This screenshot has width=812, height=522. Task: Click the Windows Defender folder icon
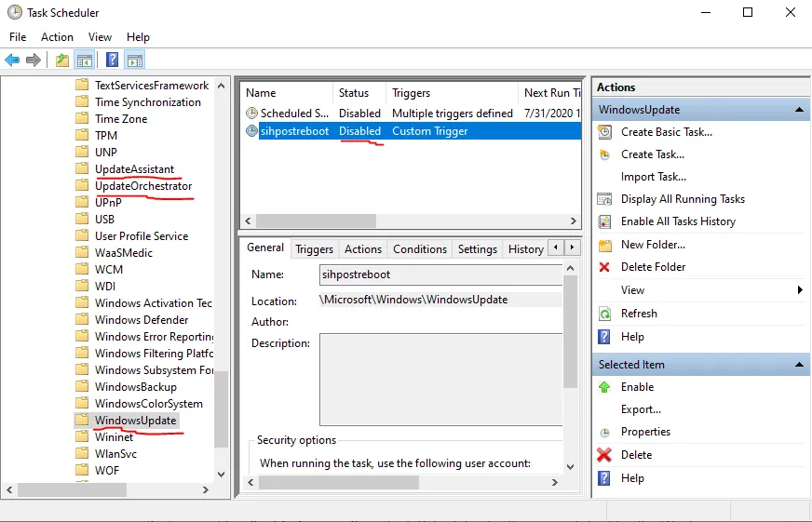click(82, 320)
